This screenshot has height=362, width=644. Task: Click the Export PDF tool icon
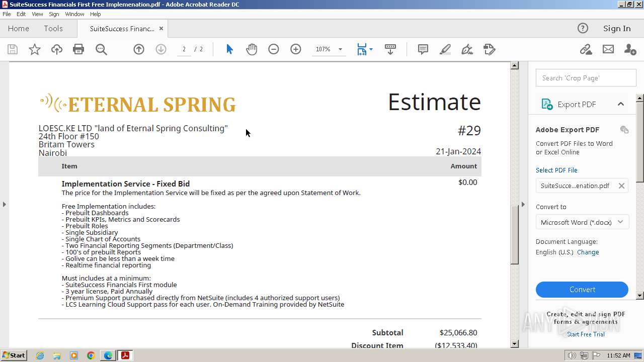(547, 104)
